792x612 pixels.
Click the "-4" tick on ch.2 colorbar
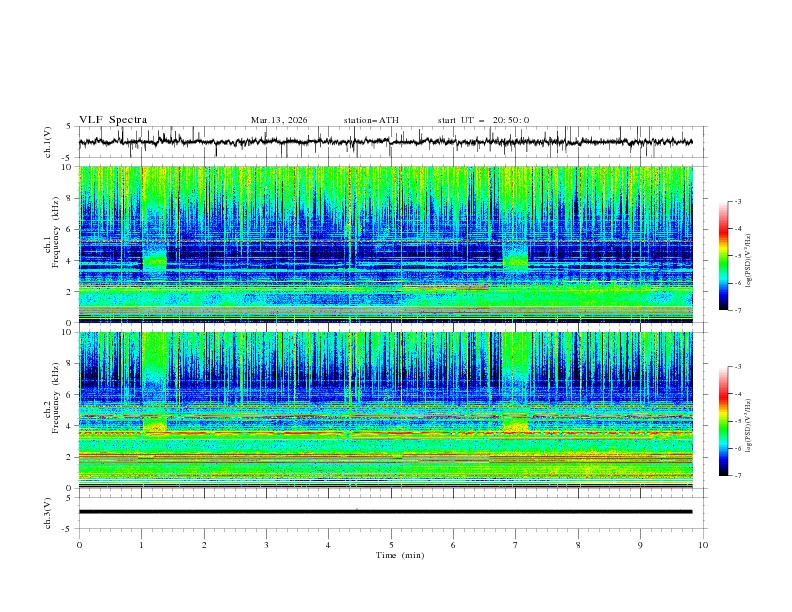(737, 394)
